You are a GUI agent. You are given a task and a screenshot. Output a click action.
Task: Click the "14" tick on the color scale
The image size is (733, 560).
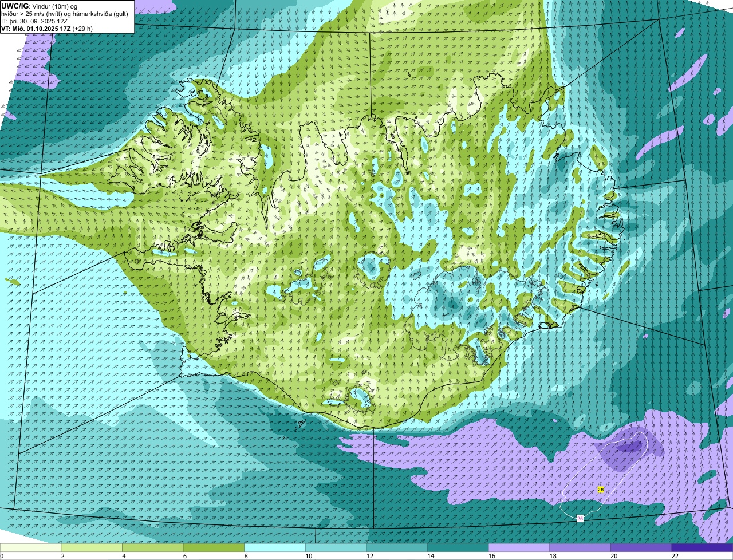click(431, 556)
